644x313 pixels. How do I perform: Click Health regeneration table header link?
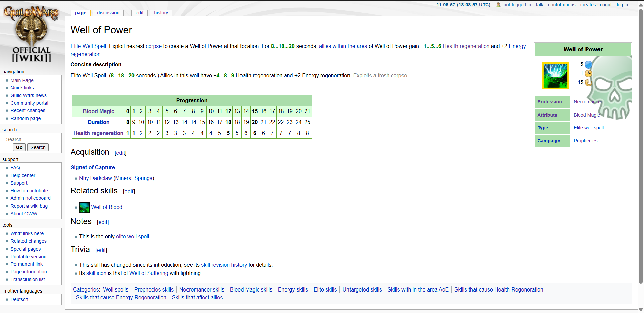pyautogui.click(x=99, y=133)
